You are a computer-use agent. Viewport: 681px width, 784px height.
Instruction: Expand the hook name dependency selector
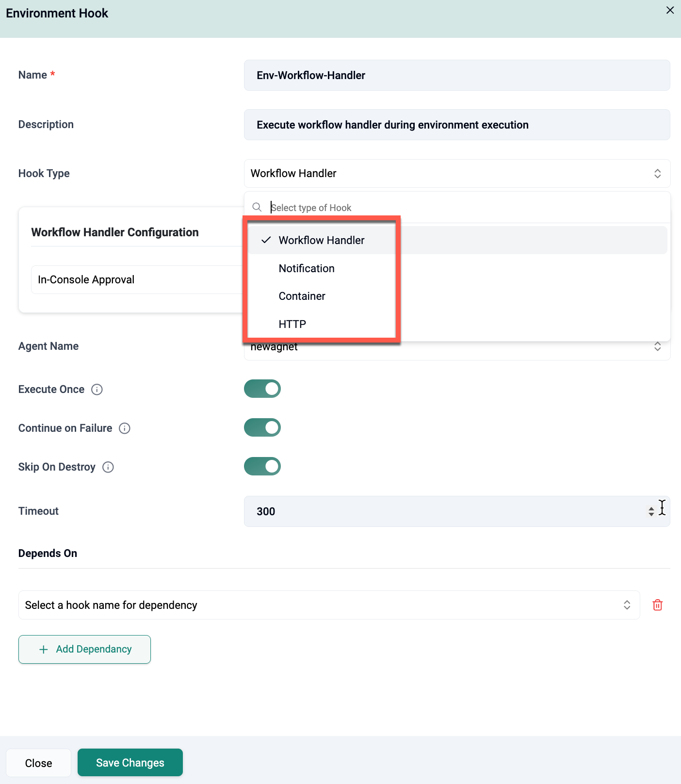(x=627, y=605)
